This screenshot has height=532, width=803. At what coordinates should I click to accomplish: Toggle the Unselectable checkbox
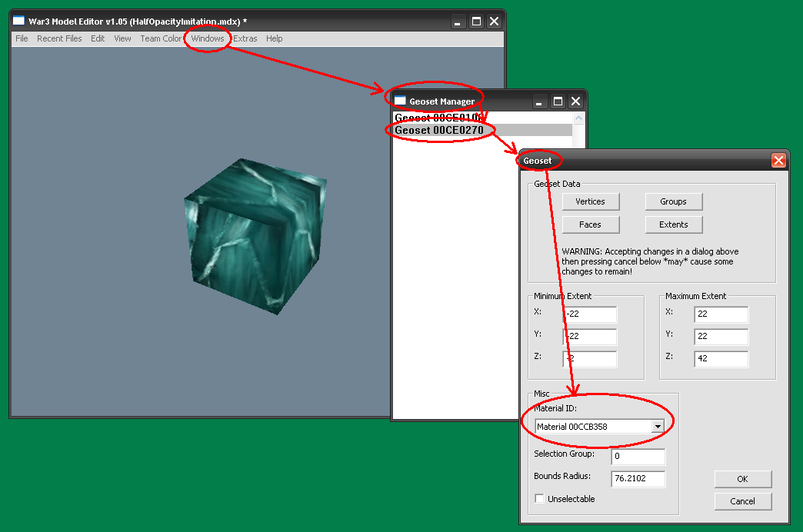539,498
